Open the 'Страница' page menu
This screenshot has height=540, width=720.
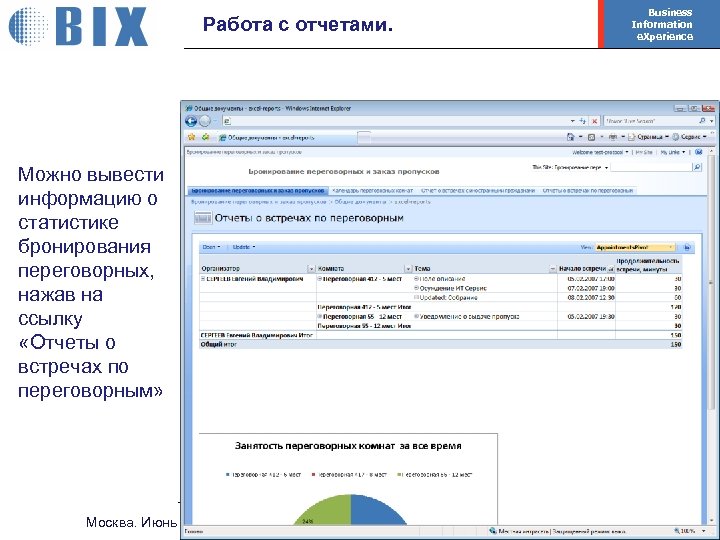click(649, 137)
